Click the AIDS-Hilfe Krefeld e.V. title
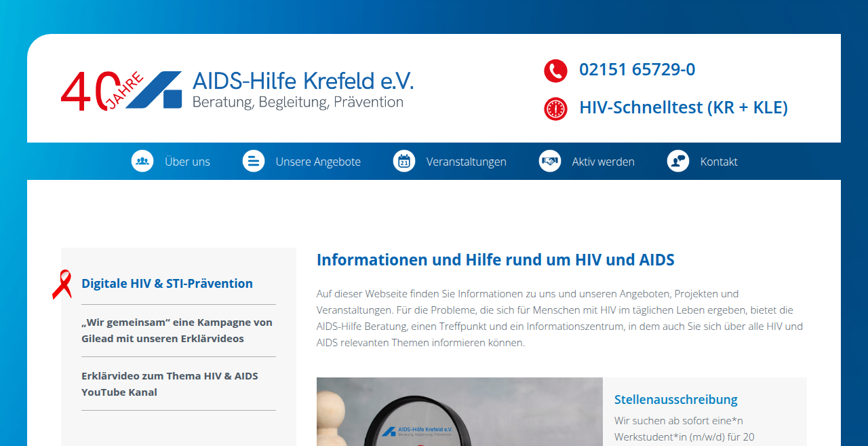868x446 pixels. pos(303,81)
